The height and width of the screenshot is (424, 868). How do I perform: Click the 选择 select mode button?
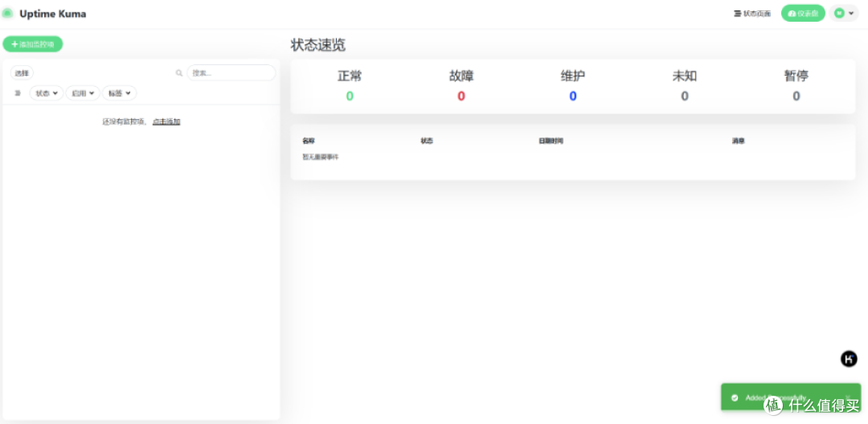(23, 72)
